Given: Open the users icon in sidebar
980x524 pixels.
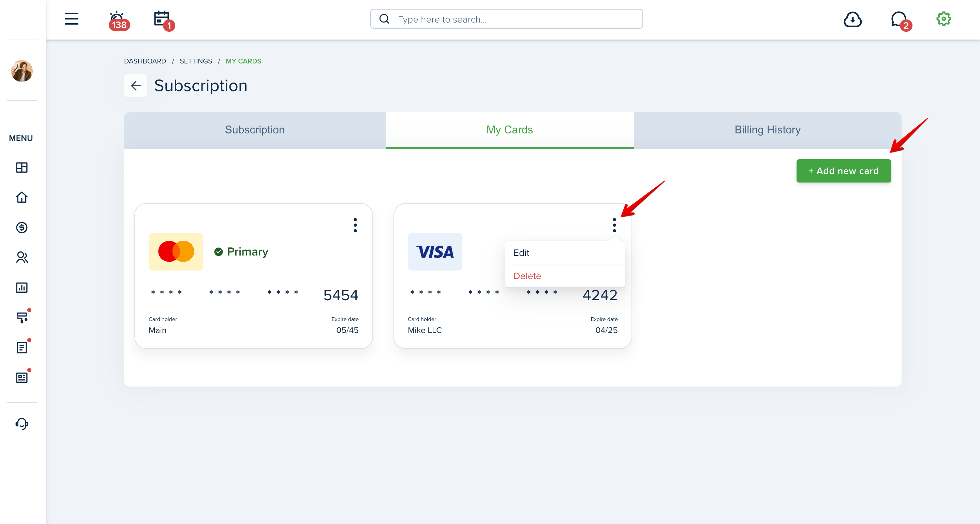Looking at the screenshot, I should point(22,257).
